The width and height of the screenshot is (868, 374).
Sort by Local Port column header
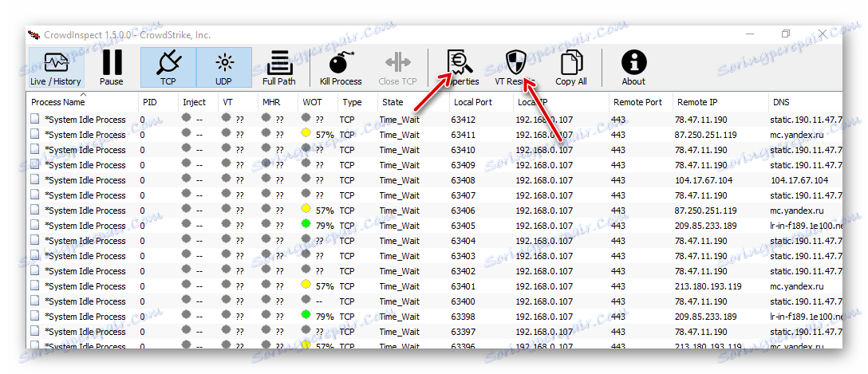point(482,102)
